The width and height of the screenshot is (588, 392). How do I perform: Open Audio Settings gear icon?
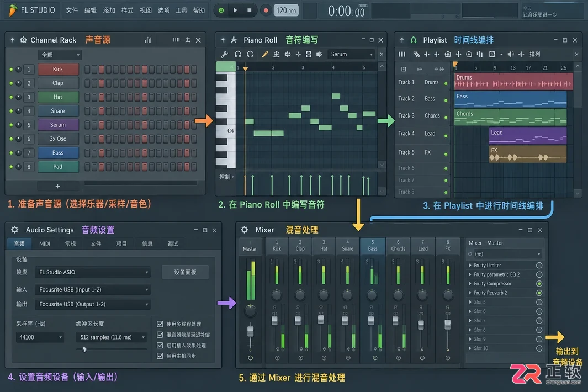[14, 230]
